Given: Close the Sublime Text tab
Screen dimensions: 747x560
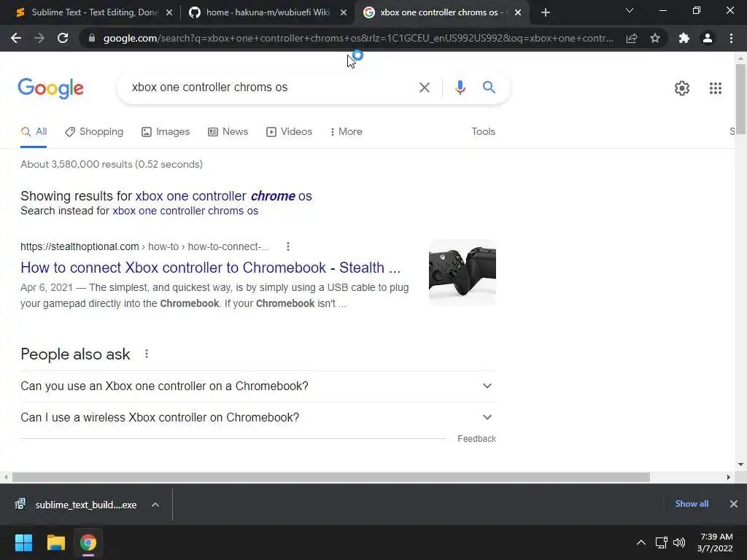Looking at the screenshot, I should tap(169, 13).
